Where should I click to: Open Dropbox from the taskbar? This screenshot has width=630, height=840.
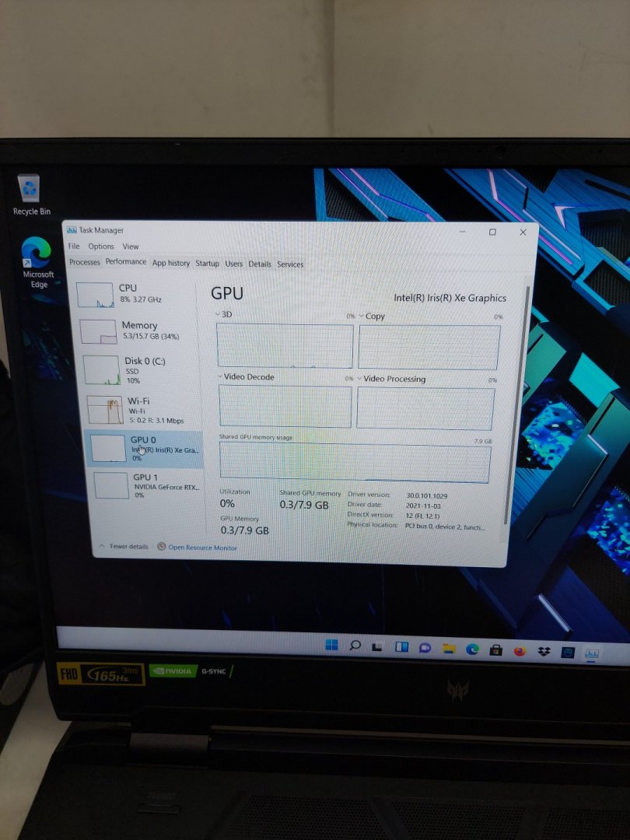(544, 652)
